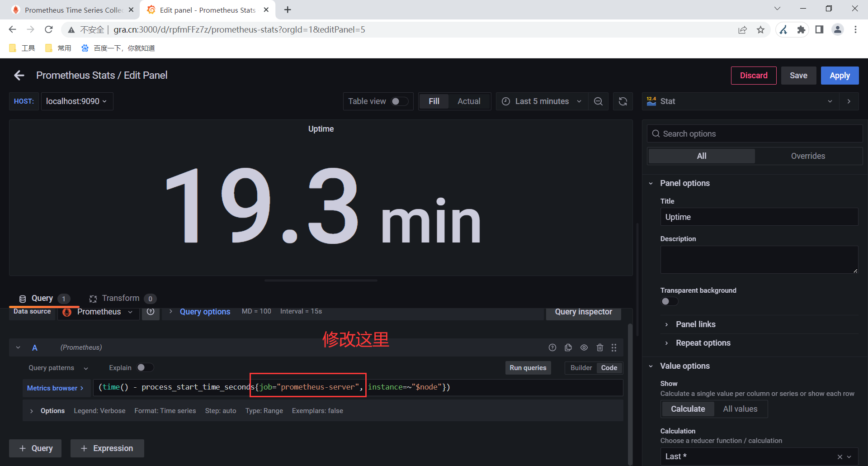Toggle the Explain switch
This screenshot has height=466, width=868.
pos(145,367)
